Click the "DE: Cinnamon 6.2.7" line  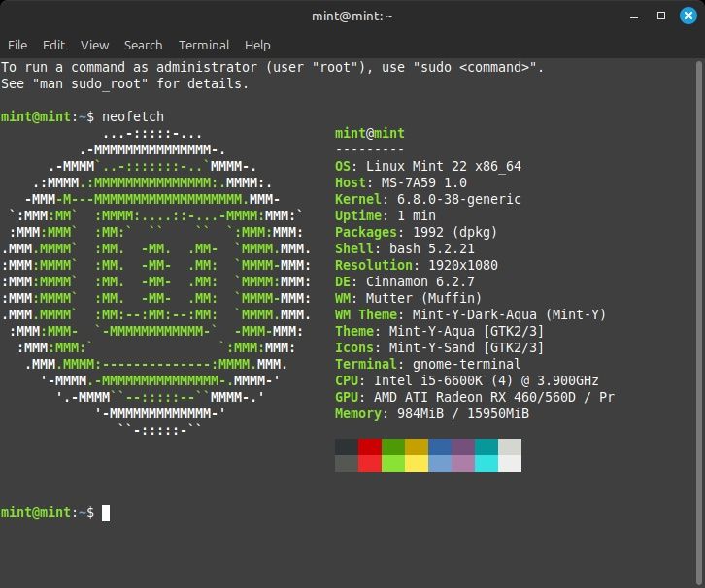click(405, 281)
